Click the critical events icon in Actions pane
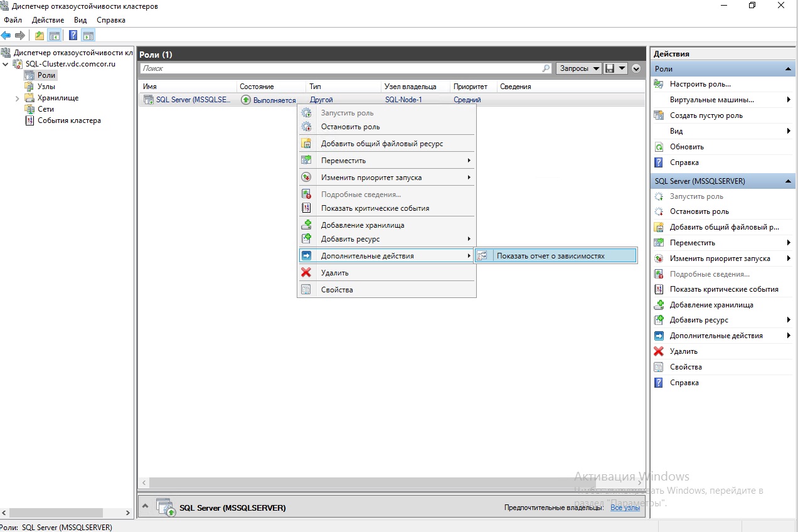This screenshot has height=532, width=798. click(659, 289)
